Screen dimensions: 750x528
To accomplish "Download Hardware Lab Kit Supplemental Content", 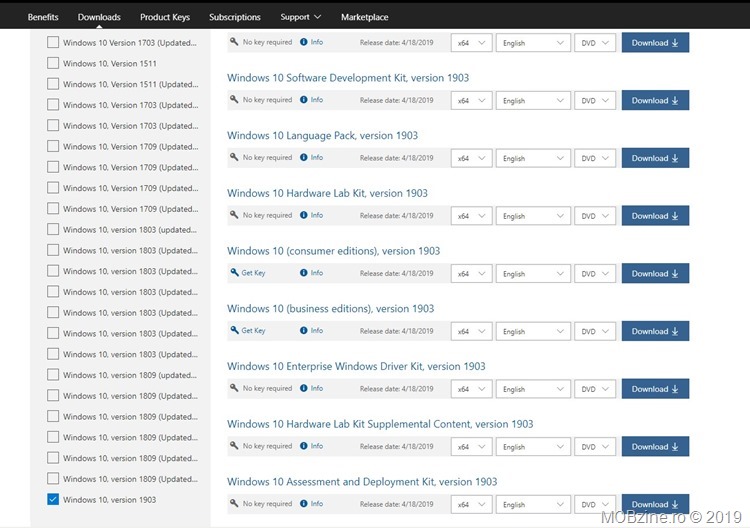I will [655, 447].
